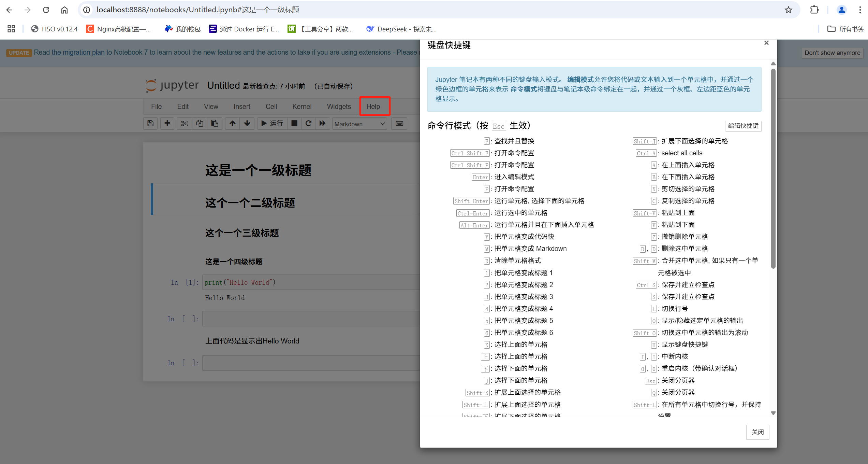Click the 编辑快捷键 button
This screenshot has height=464, width=868.
pos(743,126)
